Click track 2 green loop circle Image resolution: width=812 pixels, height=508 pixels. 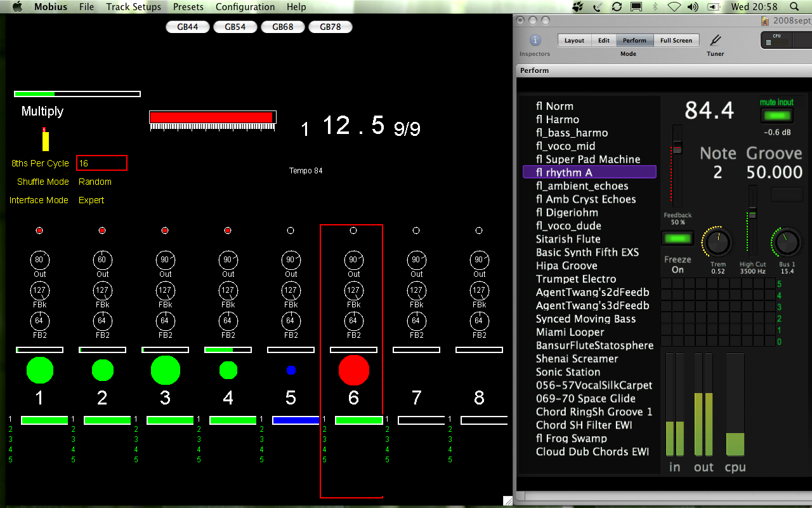(x=103, y=370)
